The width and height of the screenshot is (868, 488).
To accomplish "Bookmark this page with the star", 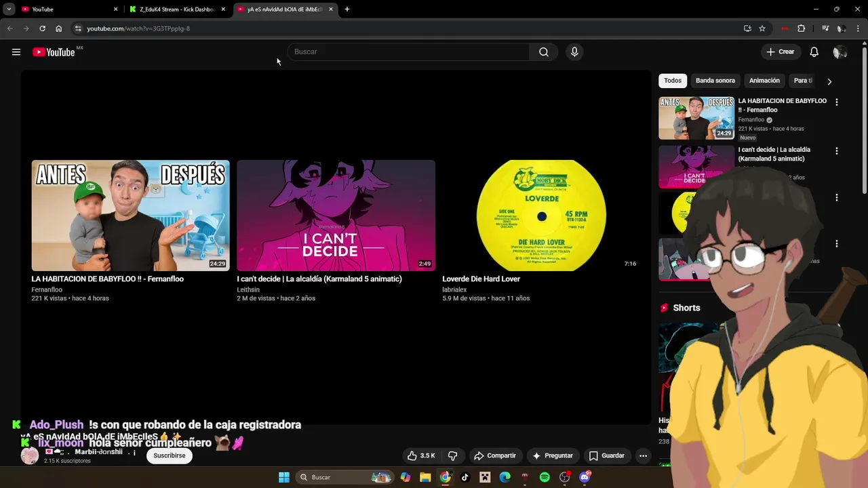I will pyautogui.click(x=762, y=28).
